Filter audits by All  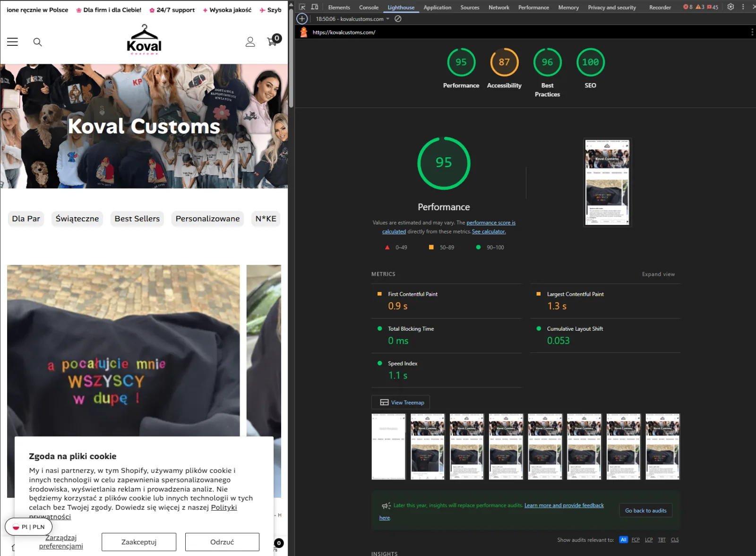624,539
